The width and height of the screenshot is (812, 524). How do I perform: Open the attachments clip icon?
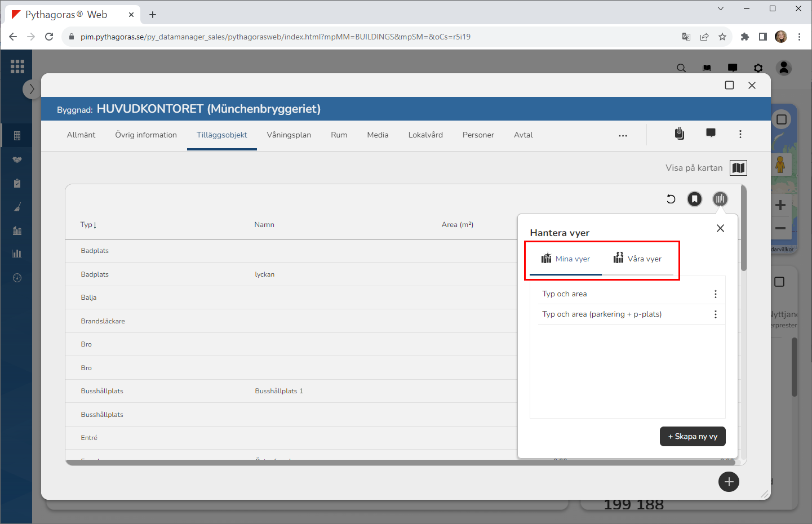click(x=680, y=134)
